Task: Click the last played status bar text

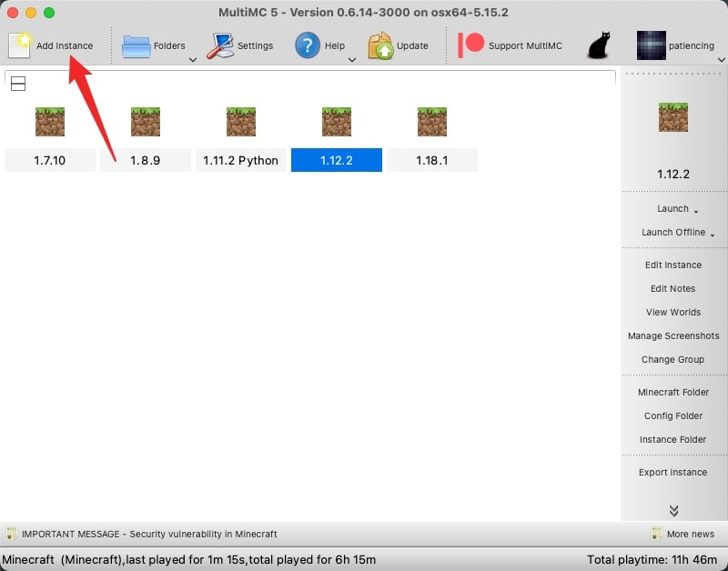Action: [189, 560]
